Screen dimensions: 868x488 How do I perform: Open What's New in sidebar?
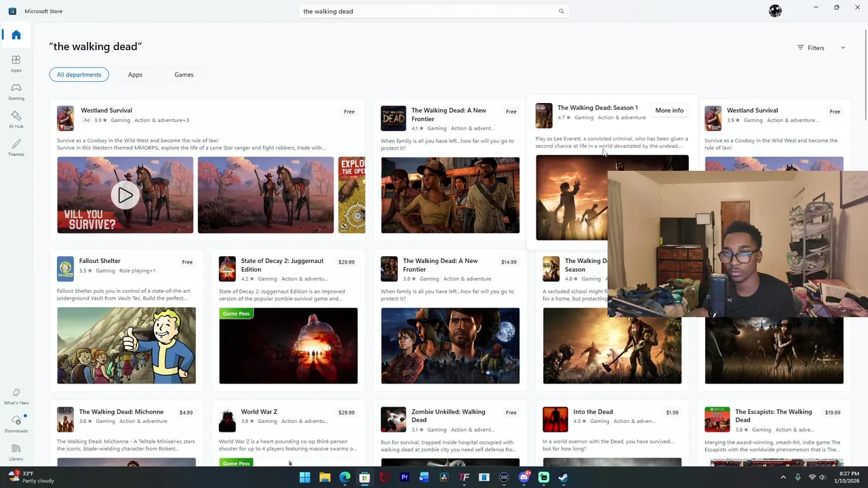tap(16, 396)
